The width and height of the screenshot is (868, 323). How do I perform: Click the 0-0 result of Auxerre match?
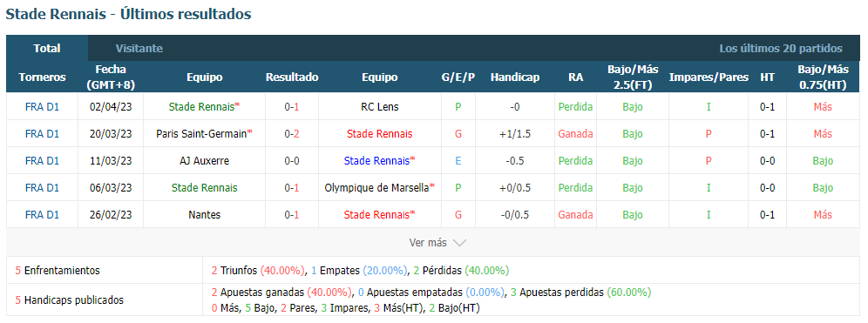click(292, 161)
